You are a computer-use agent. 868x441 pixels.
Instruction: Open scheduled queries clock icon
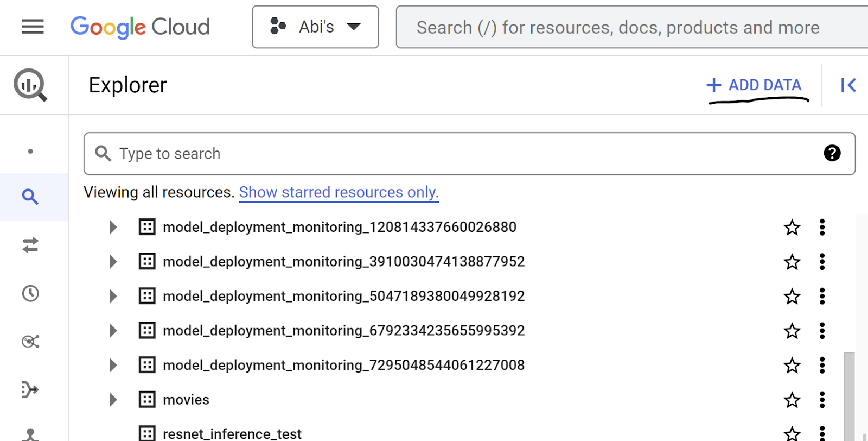[30, 294]
